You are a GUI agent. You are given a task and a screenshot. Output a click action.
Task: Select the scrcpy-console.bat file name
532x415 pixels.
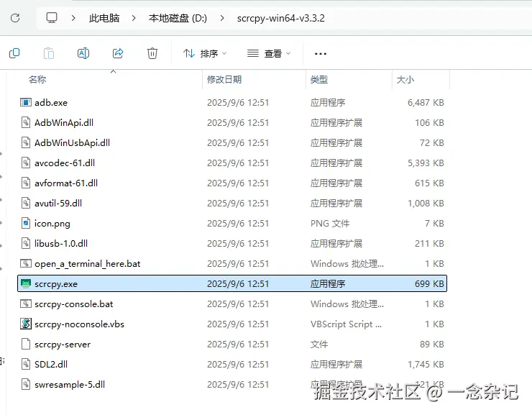(x=73, y=304)
